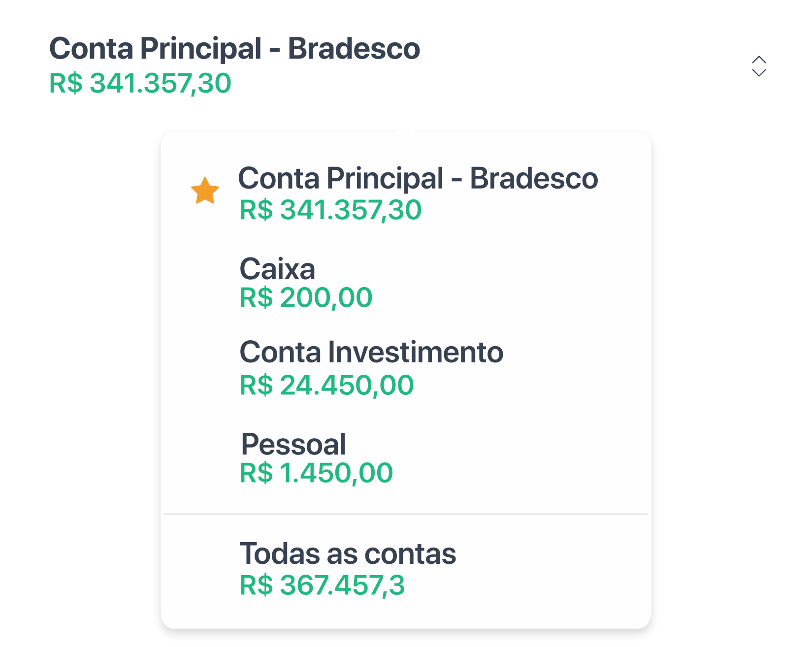812x647 pixels.
Task: Click the R$ 367.457,3 total balance
Action: tap(321, 586)
